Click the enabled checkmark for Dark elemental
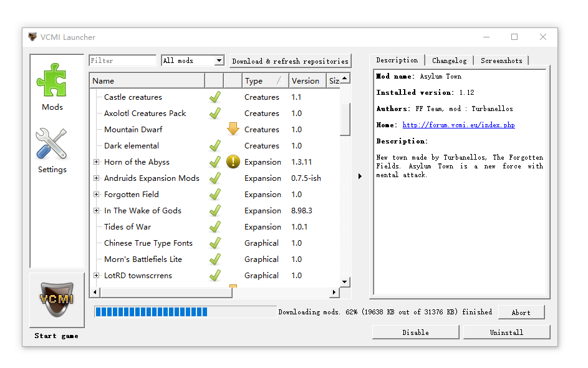 pos(214,146)
